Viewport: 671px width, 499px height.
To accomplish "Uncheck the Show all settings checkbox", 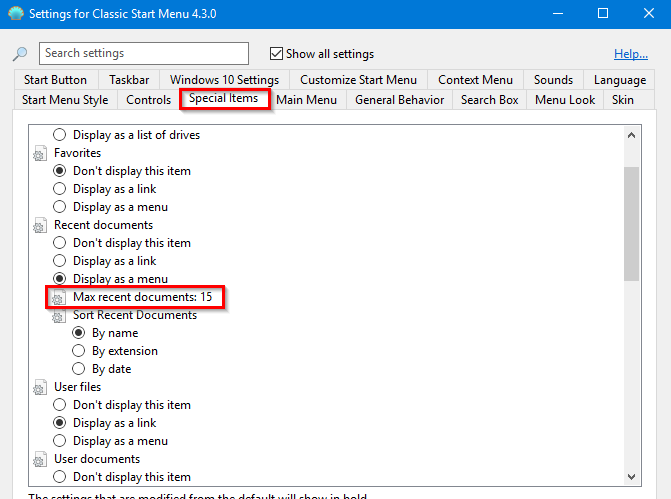I will pyautogui.click(x=277, y=54).
